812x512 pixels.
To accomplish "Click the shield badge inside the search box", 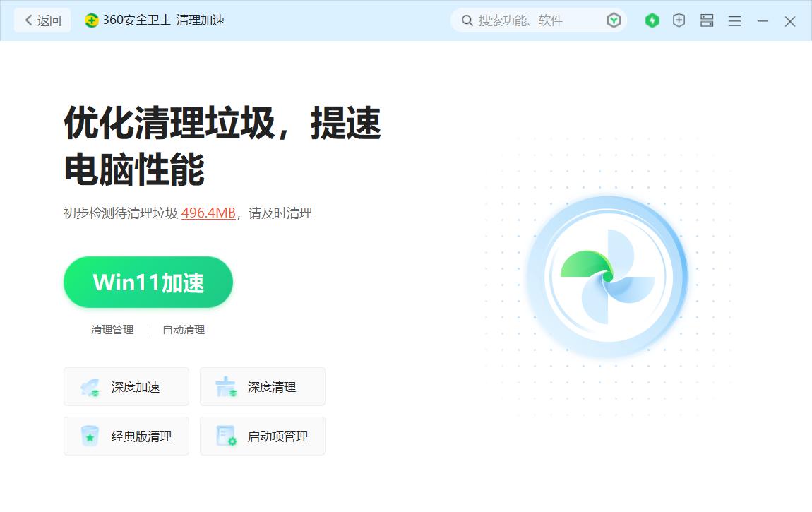I will pyautogui.click(x=614, y=20).
